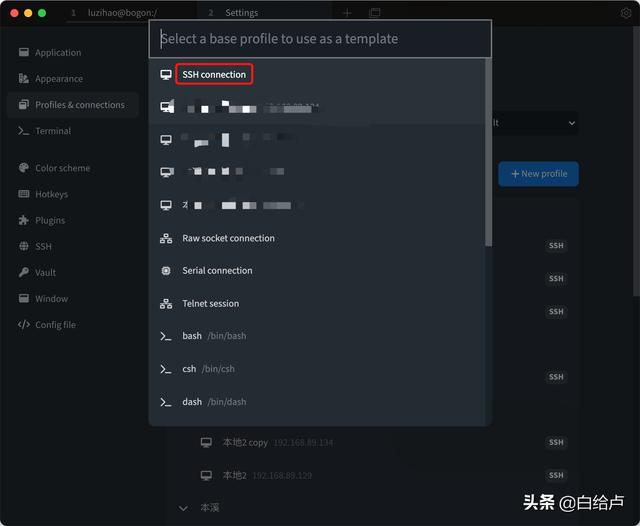Open Terminal settings section
Viewport: 640px width, 526px height.
[73, 131]
